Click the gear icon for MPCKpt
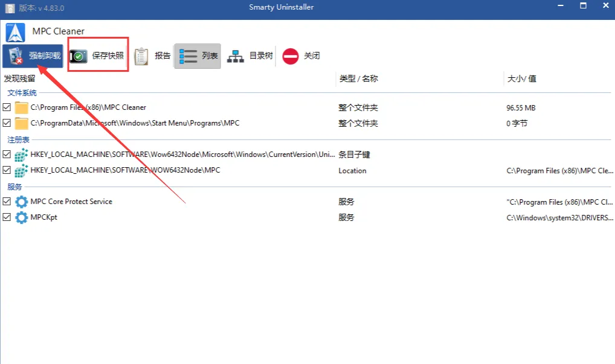The width and height of the screenshot is (615, 364). [x=21, y=217]
